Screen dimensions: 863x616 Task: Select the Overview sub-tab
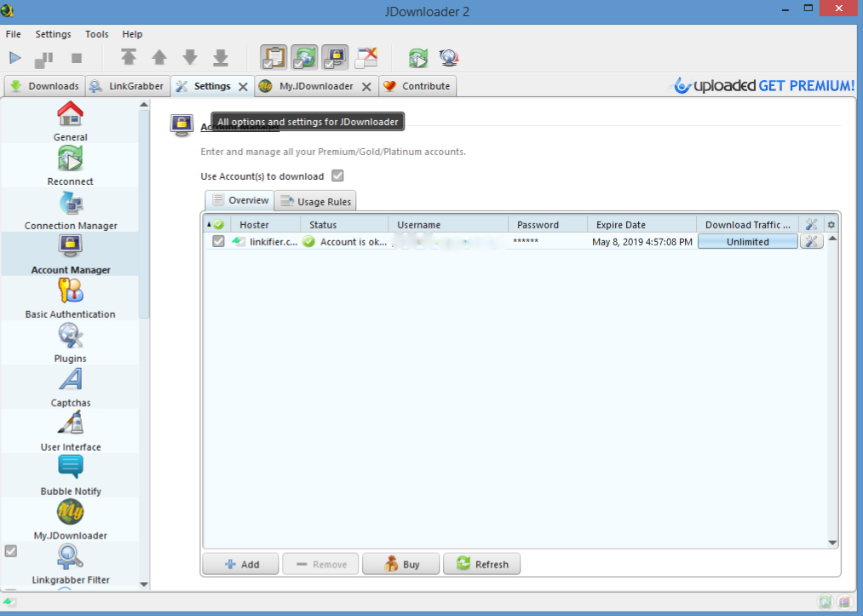pyautogui.click(x=240, y=200)
